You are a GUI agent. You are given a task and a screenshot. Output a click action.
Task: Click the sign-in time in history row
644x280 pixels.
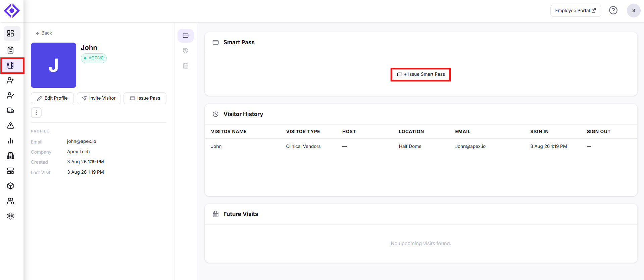[549, 147]
